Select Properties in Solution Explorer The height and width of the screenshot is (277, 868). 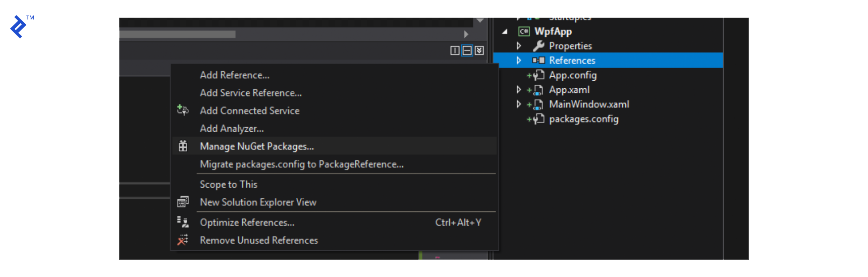click(570, 46)
